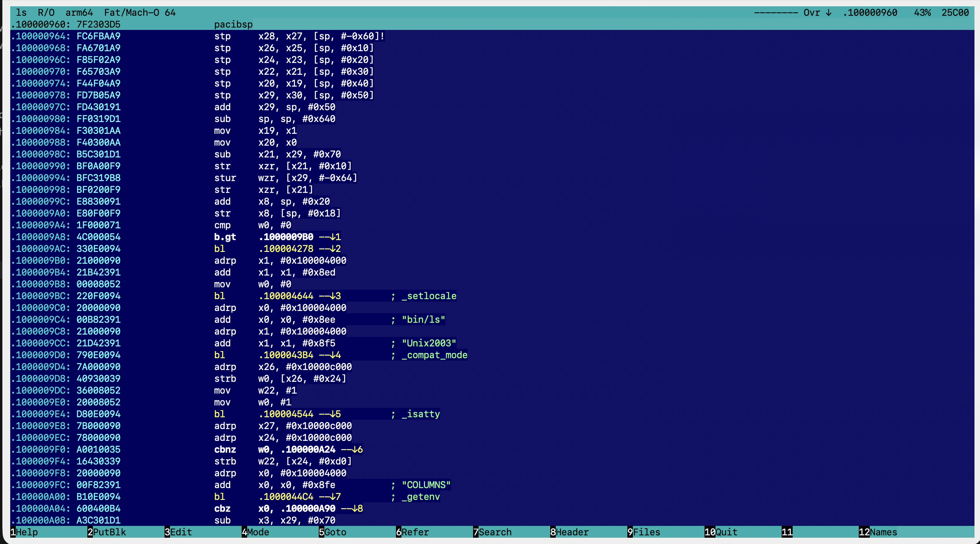Click the Ovr mode indicator in header
Image resolution: width=980 pixels, height=544 pixels.
pos(812,13)
